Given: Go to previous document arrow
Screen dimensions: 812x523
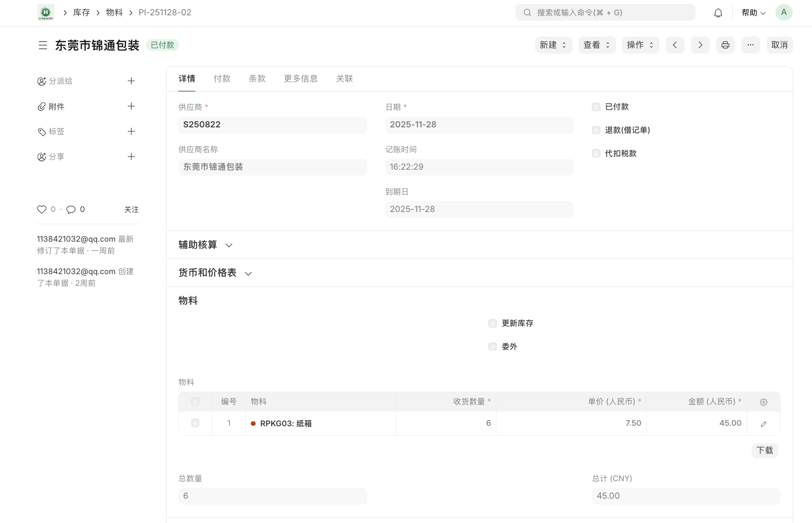Looking at the screenshot, I should click(675, 45).
